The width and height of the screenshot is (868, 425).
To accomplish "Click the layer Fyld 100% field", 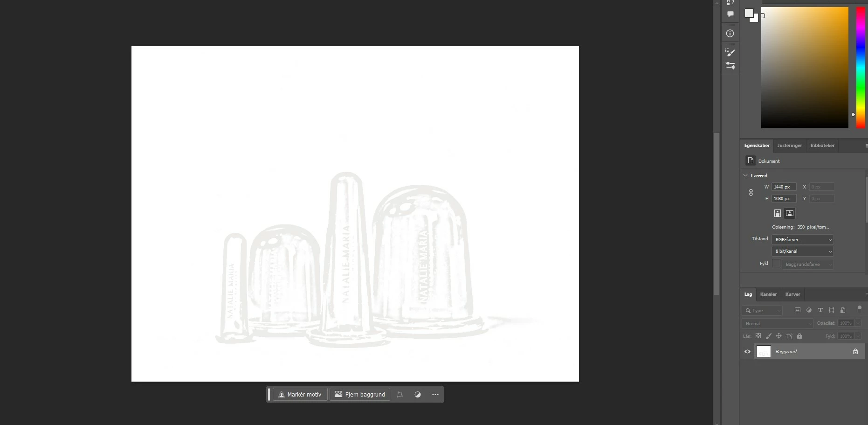I will 846,336.
